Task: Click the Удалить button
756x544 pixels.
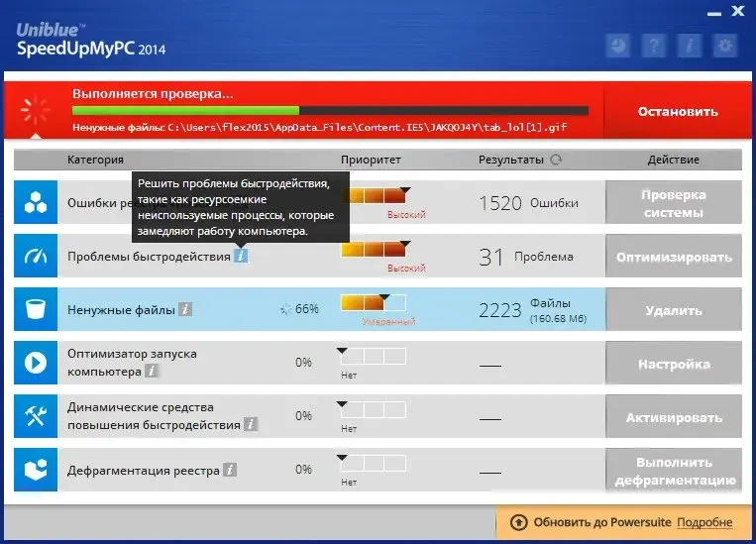Action: point(674,310)
